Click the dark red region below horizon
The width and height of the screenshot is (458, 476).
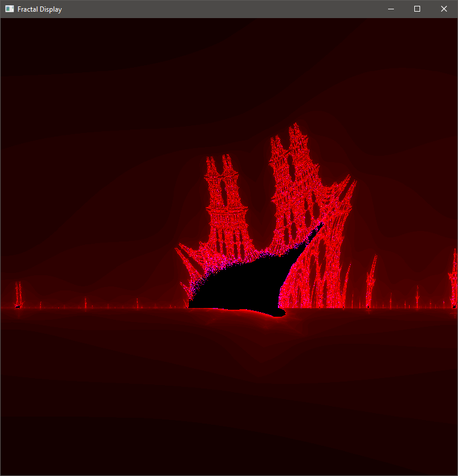(x=227, y=395)
